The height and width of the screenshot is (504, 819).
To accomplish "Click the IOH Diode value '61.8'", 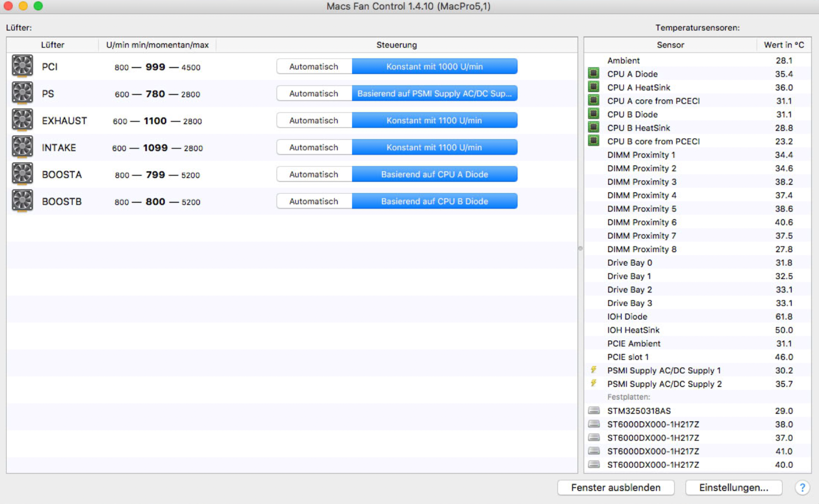I will point(784,316).
